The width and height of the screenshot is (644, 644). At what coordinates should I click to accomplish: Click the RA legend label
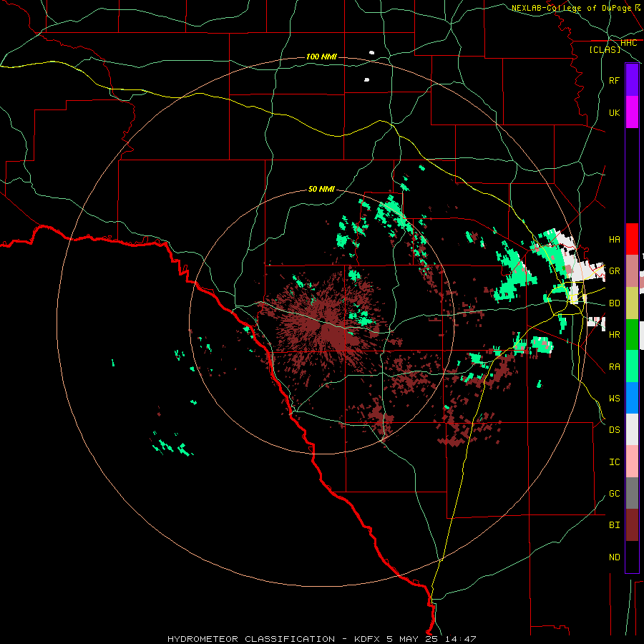[x=614, y=366]
